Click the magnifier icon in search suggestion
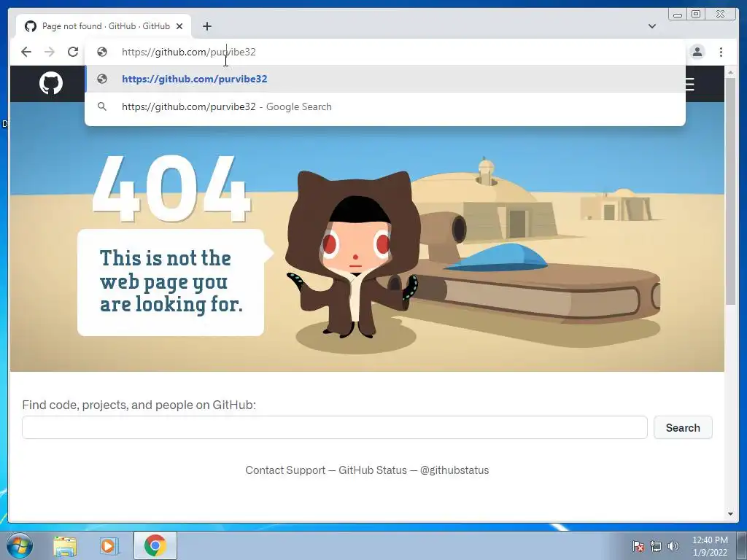 tap(102, 106)
